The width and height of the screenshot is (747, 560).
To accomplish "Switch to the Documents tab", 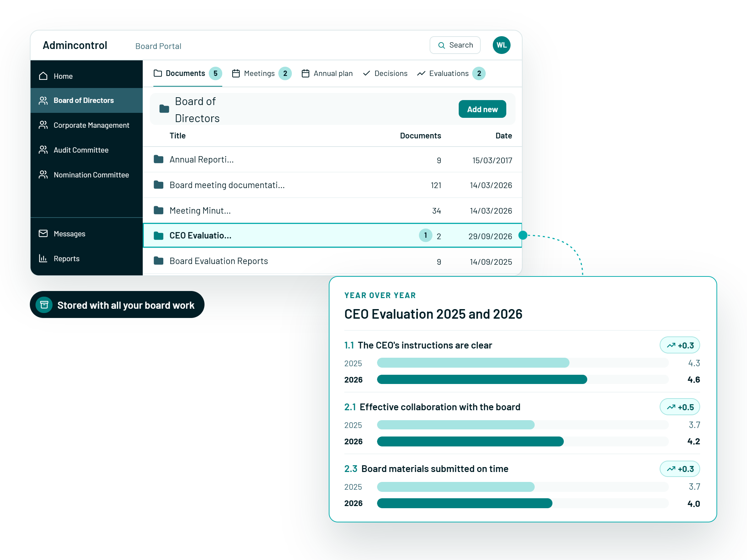I will point(187,73).
